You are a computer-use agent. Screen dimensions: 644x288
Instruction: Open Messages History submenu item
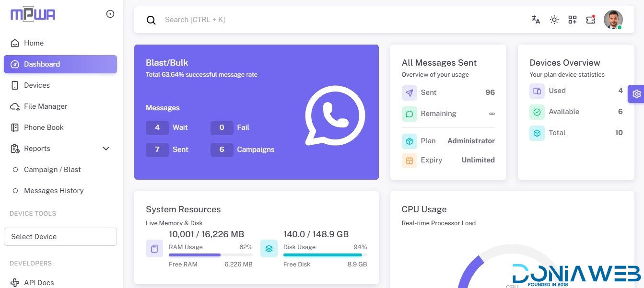pyautogui.click(x=54, y=191)
